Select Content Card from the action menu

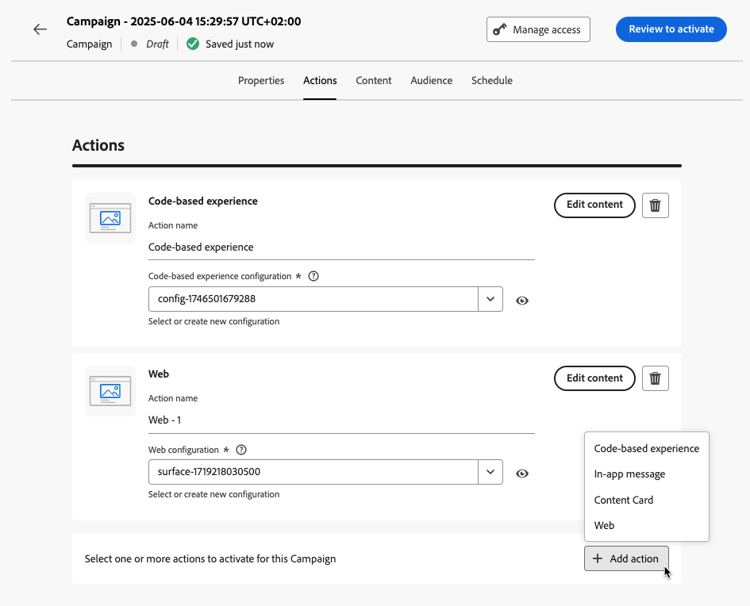(623, 500)
